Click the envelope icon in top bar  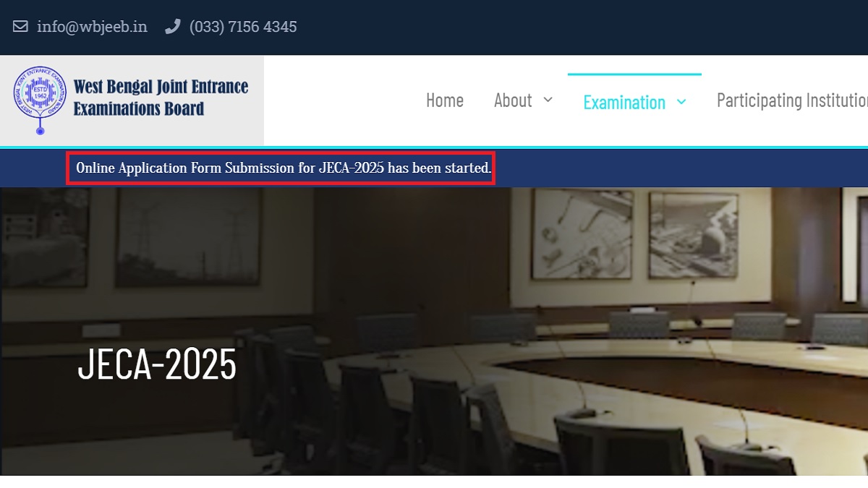20,27
